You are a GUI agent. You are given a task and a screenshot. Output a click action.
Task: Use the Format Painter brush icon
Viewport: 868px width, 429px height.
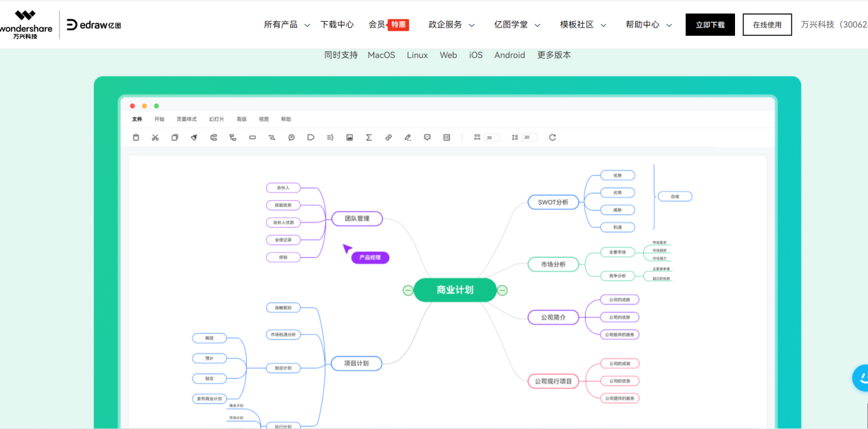193,137
